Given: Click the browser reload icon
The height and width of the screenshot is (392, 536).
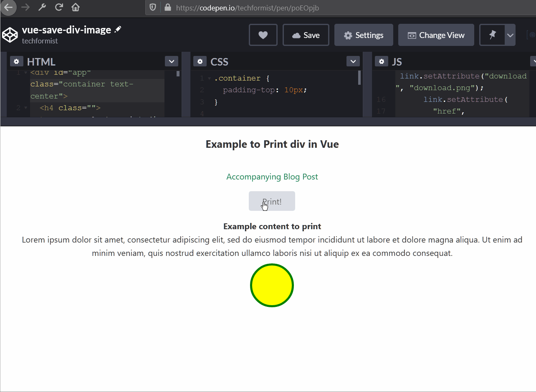Looking at the screenshot, I should (59, 7).
